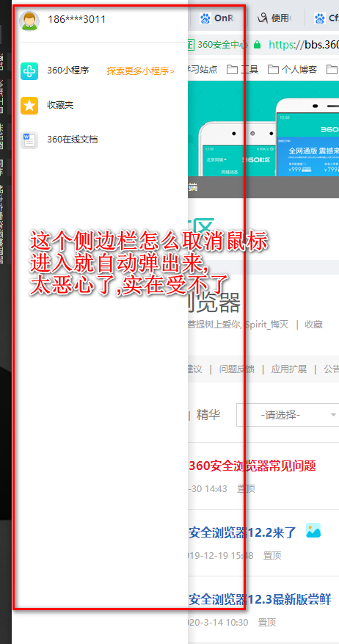Switch to the Cf browser tab

point(327,18)
